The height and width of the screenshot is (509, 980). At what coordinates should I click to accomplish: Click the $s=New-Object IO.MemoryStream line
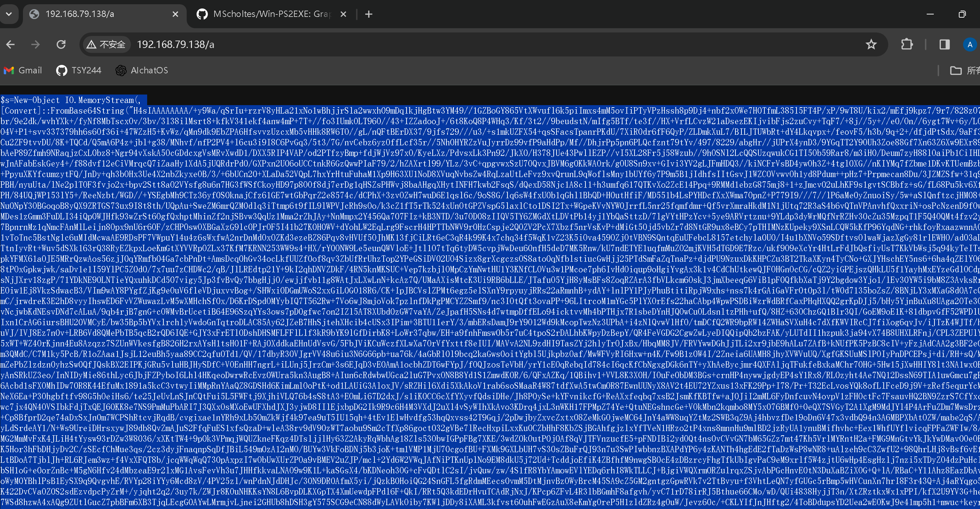point(71,100)
